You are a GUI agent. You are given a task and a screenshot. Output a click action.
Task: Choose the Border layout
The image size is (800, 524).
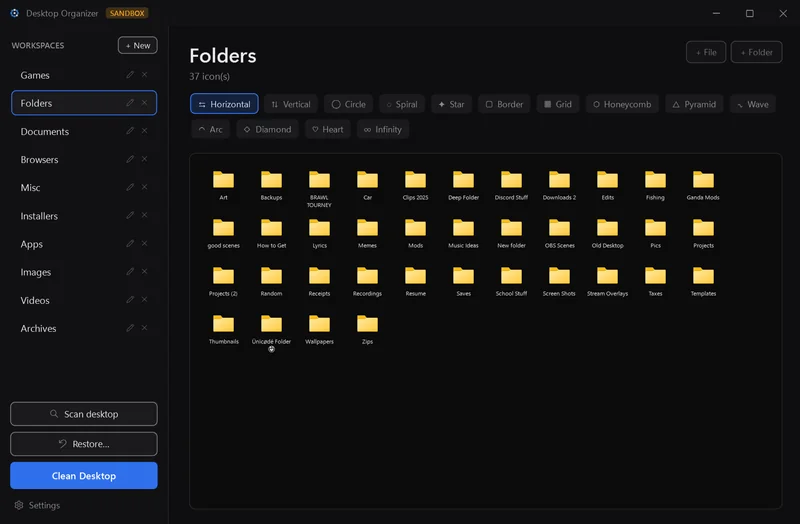504,104
